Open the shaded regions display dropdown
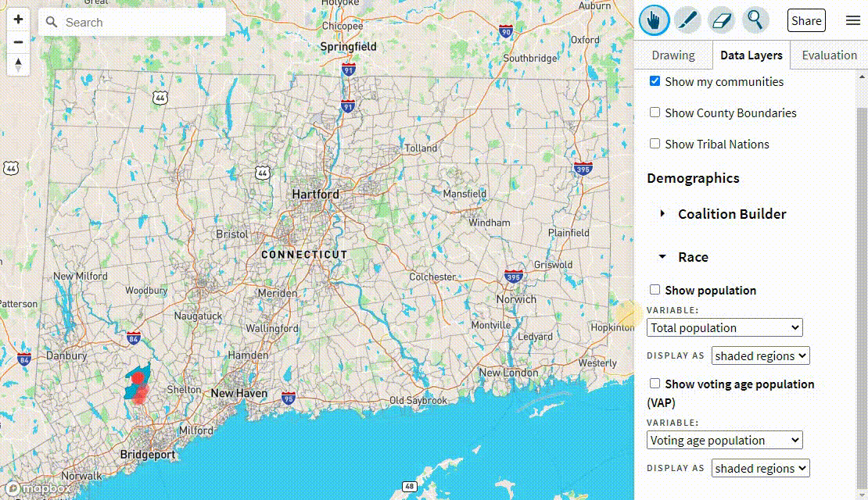Viewport: 868px width, 500px height. [x=759, y=355]
